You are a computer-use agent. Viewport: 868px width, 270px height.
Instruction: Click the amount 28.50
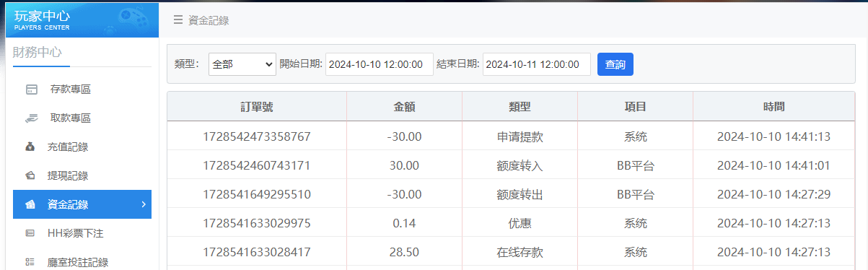pos(404,252)
